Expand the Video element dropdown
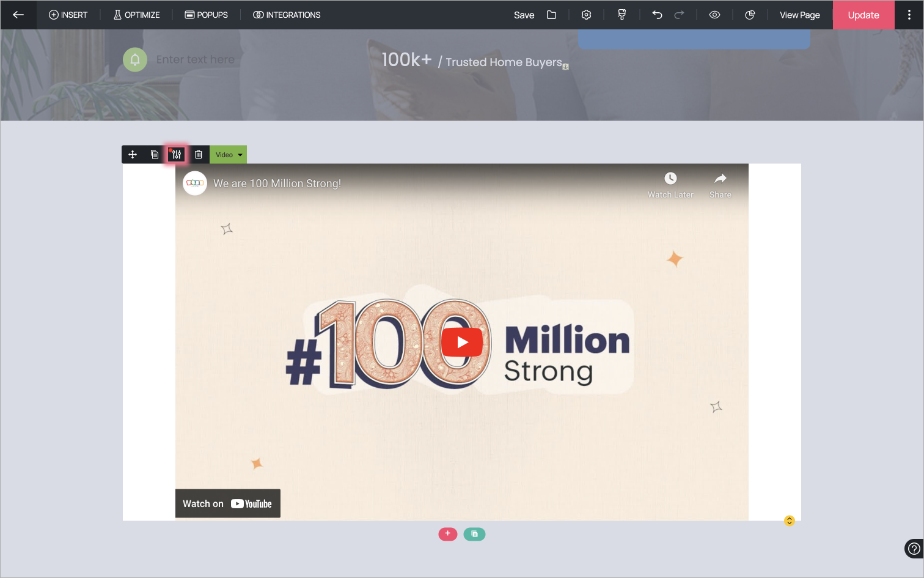 click(229, 155)
